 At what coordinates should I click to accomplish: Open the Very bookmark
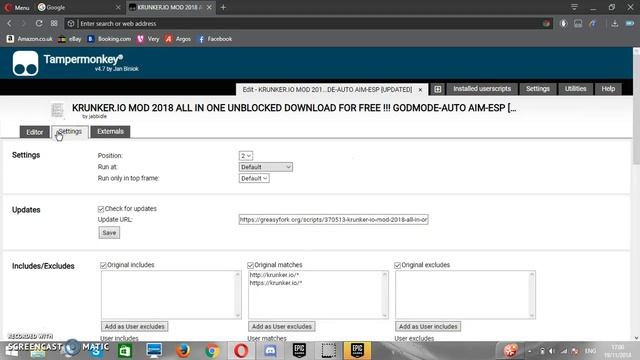pyautogui.click(x=148, y=39)
